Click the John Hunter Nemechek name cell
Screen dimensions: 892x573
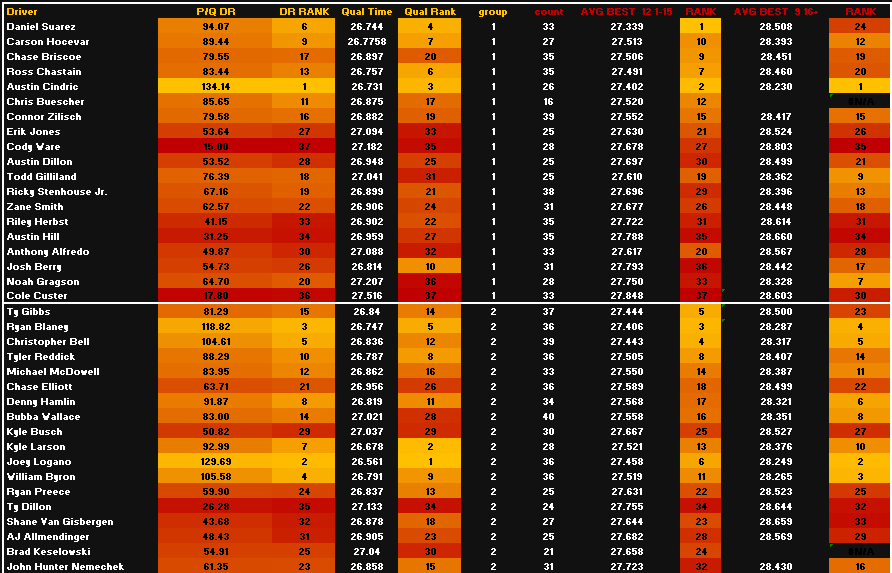(65, 567)
